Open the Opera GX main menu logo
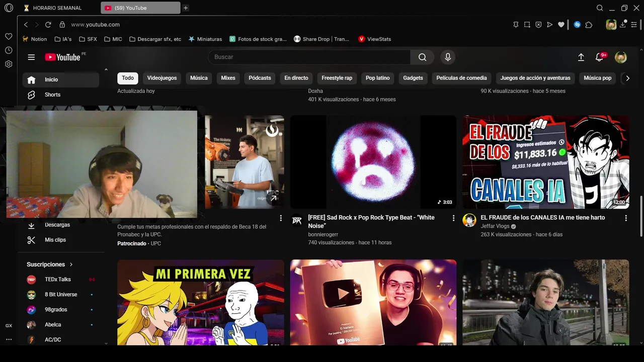Screen dimensions: 644x362 coord(9,8)
